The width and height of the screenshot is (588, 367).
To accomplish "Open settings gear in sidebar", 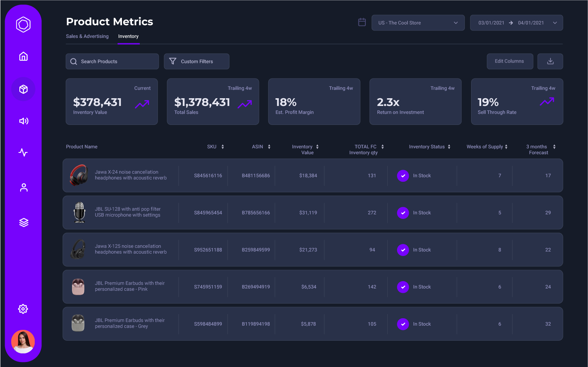I will pos(23,309).
